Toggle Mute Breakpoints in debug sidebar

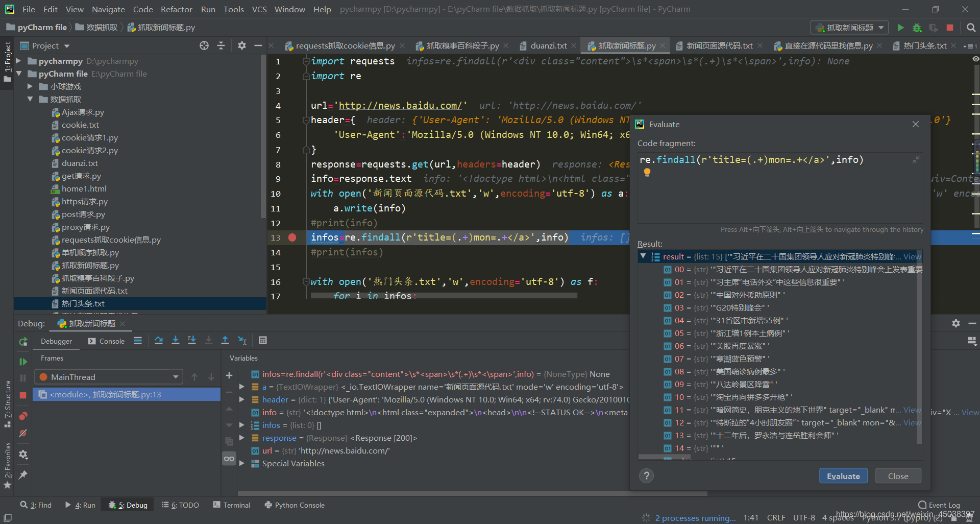(x=23, y=433)
